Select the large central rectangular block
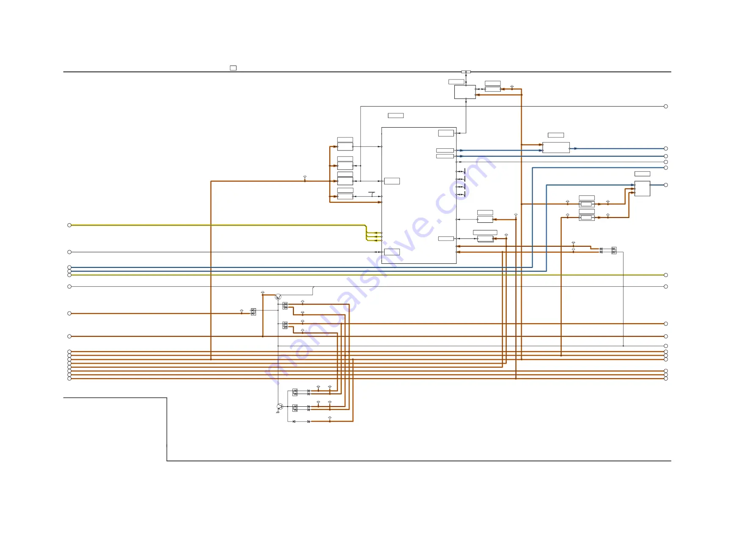The width and height of the screenshot is (756, 534). [x=419, y=195]
